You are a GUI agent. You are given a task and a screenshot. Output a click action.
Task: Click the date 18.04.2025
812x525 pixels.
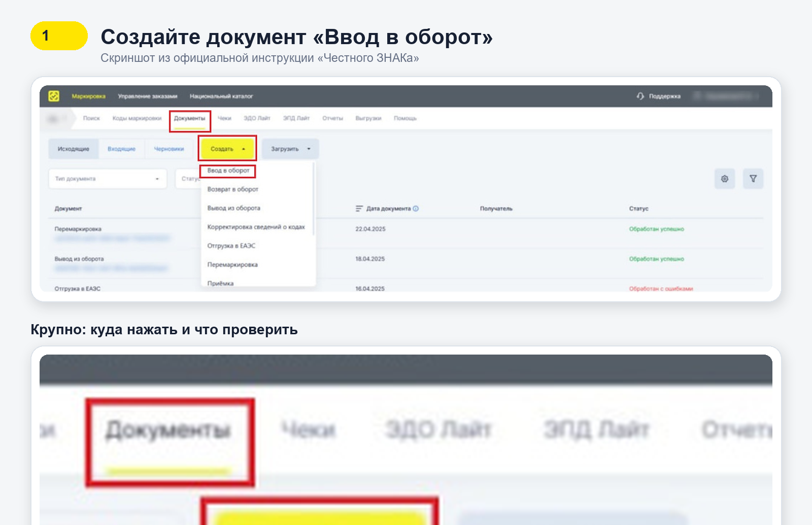(370, 259)
